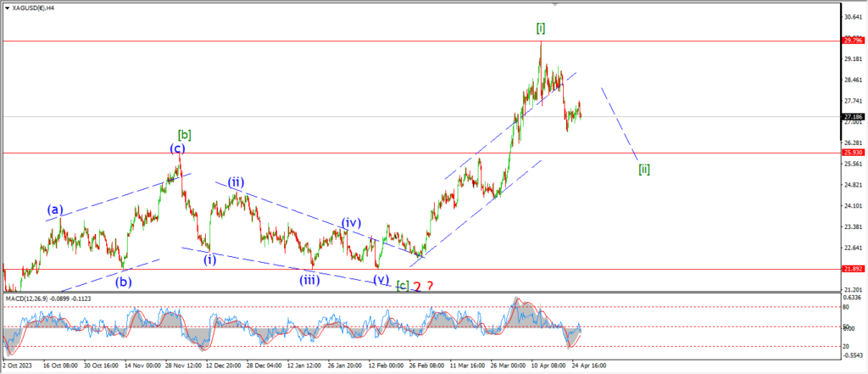Select the green [b] wave label
The width and height of the screenshot is (868, 374).
183,134
